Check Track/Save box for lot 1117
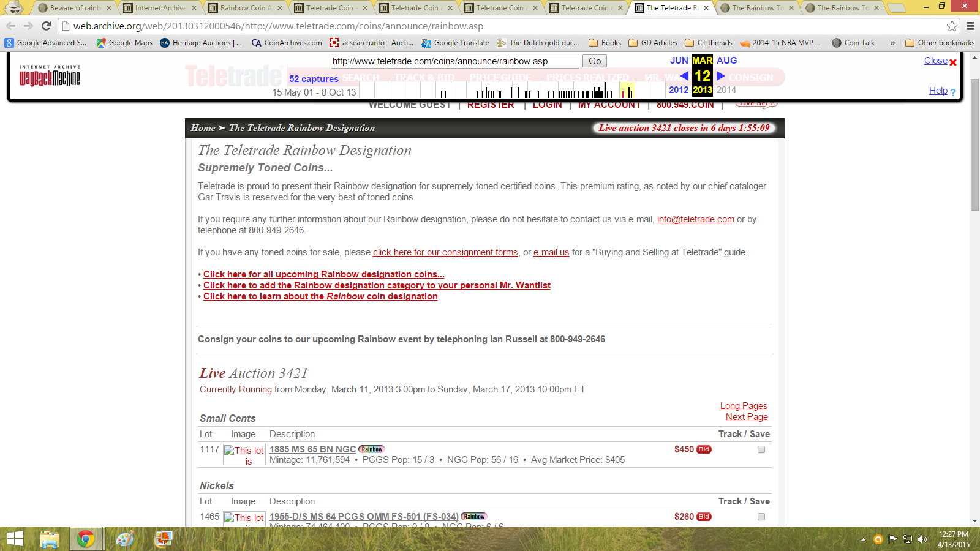 [x=761, y=449]
